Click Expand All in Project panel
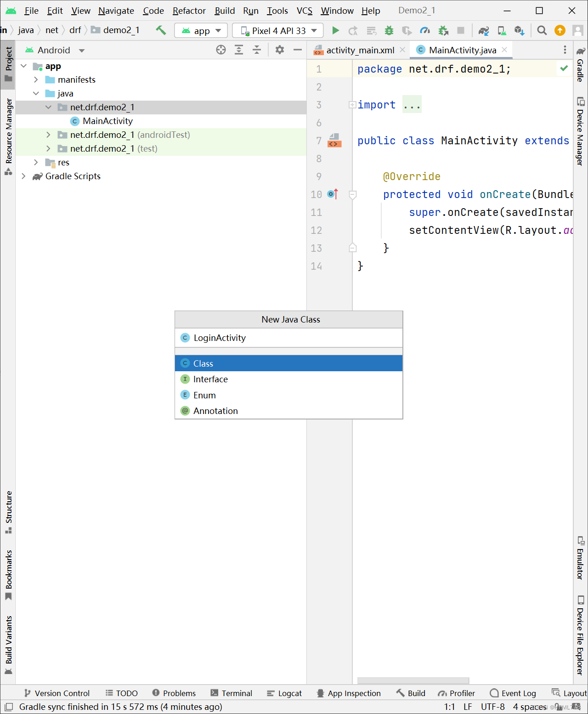Screen dimensions: 588x714 click(x=239, y=50)
